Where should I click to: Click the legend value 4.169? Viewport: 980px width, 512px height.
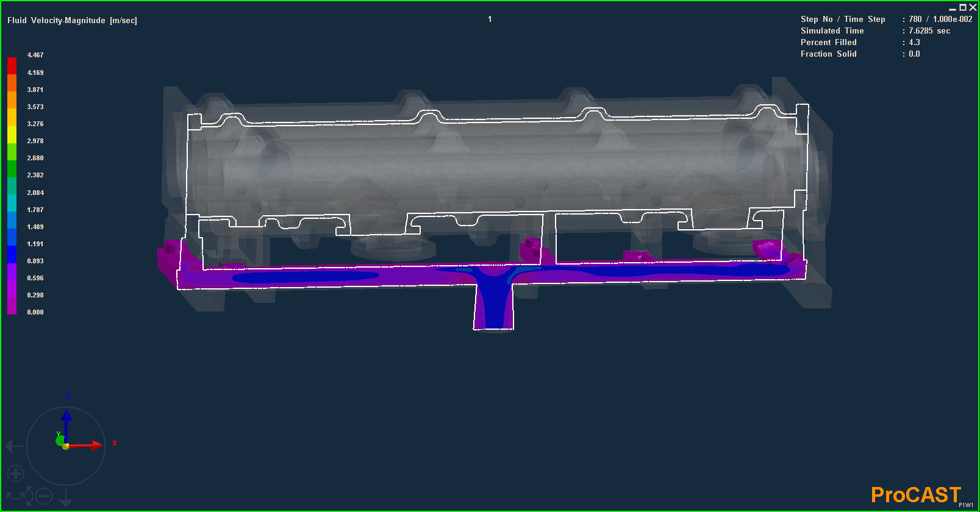35,73
